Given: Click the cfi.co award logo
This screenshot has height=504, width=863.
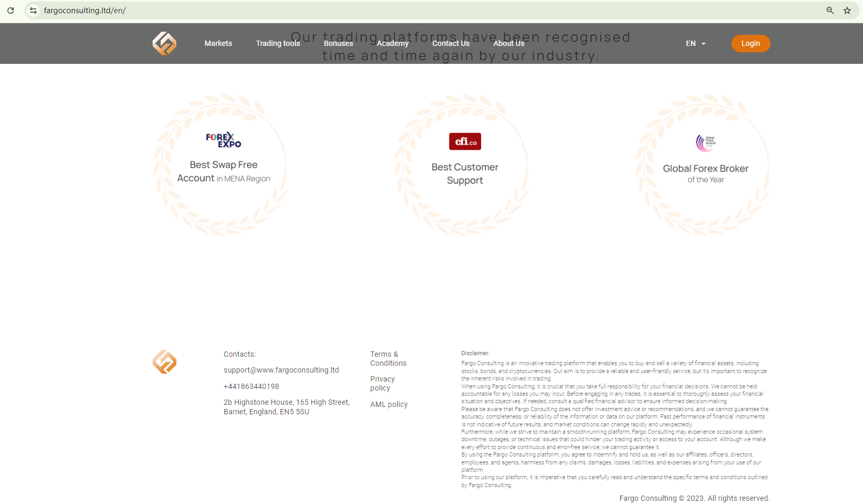Looking at the screenshot, I should coord(465,141).
